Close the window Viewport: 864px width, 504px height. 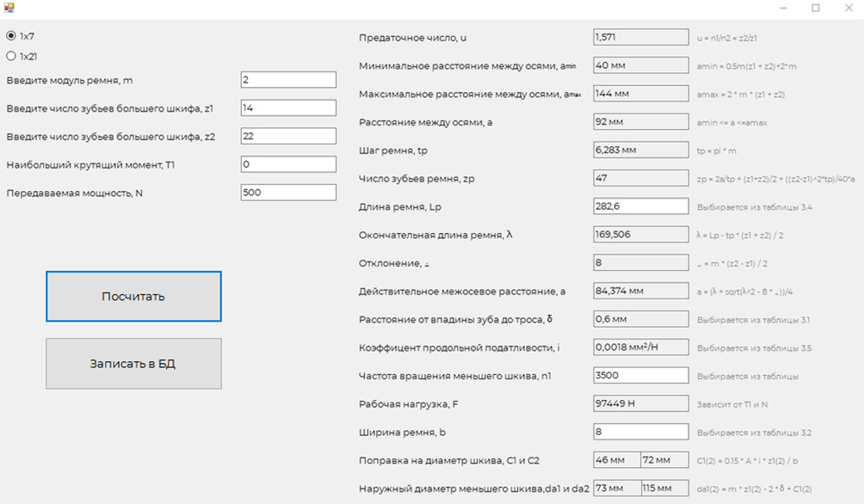click(849, 9)
